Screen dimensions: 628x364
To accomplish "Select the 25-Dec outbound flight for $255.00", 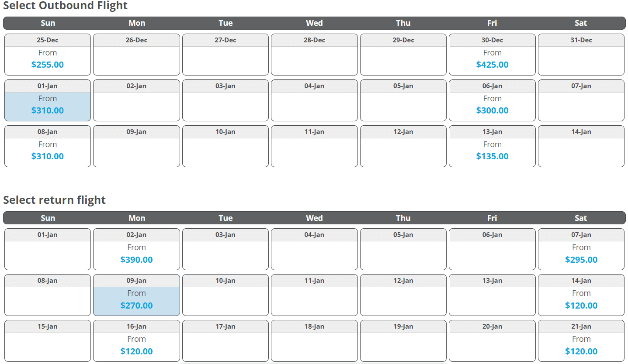I will coord(48,59).
